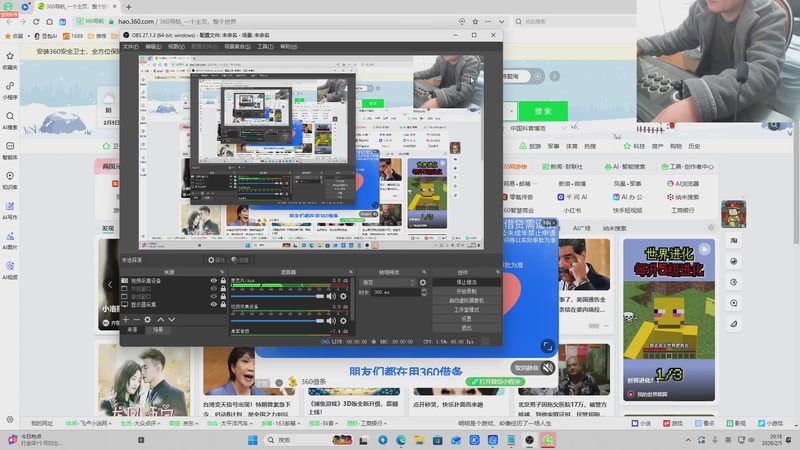The width and height of the screenshot is (800, 450).
Task: Toggle visibility eye for 视频采集设备 source
Action: click(x=213, y=281)
